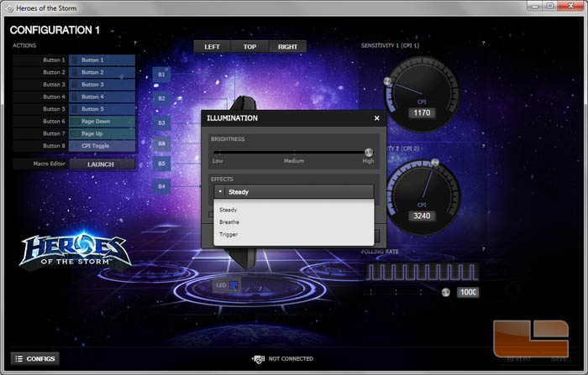Screen dimensions: 588x375
Task: Click the polling rate waveform display
Action: coord(422,272)
